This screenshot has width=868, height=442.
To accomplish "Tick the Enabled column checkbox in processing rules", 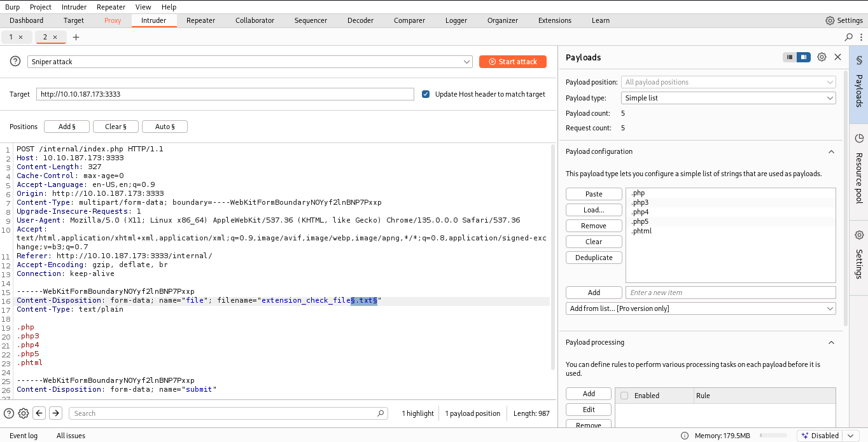I will pyautogui.click(x=624, y=396).
